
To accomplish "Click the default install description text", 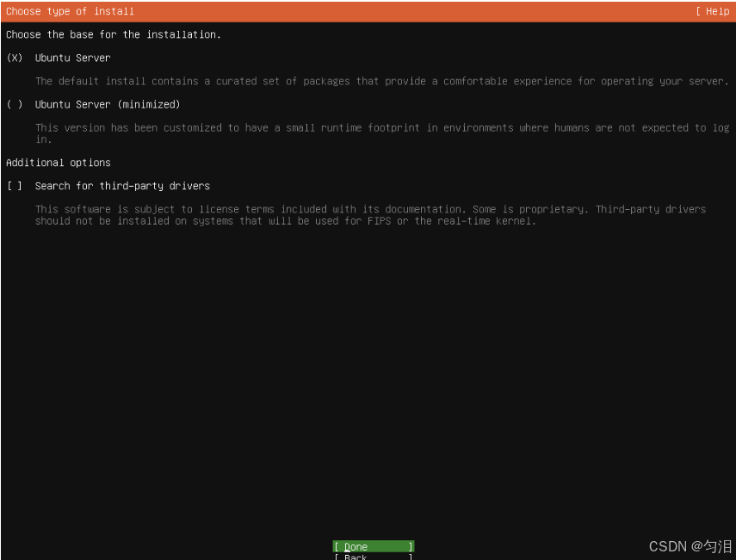I will (381, 81).
